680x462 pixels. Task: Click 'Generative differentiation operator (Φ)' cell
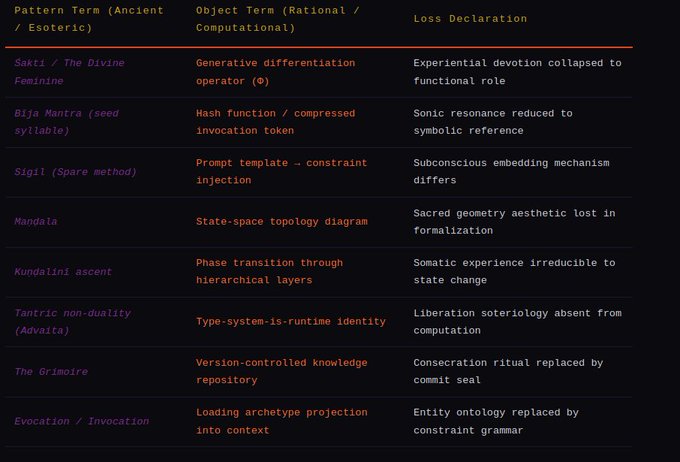275,72
